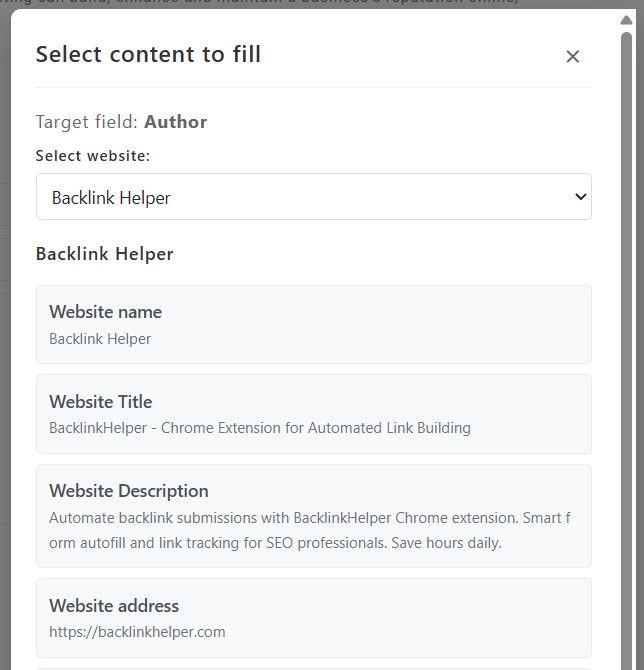Open the Select website dropdown
Viewport: 644px width, 670px height.
313,197
